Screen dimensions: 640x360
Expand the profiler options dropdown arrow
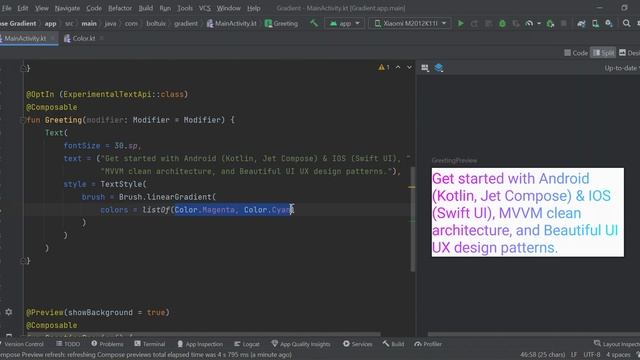coord(539,24)
